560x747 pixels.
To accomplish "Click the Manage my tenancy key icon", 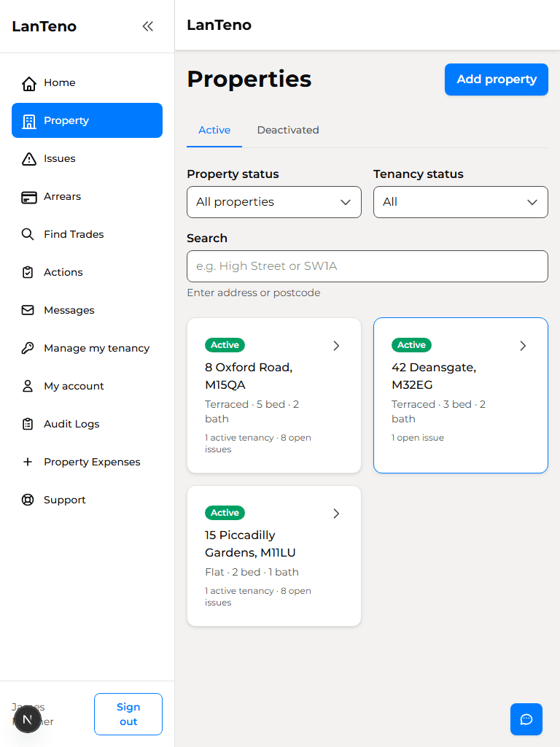I will tap(28, 348).
